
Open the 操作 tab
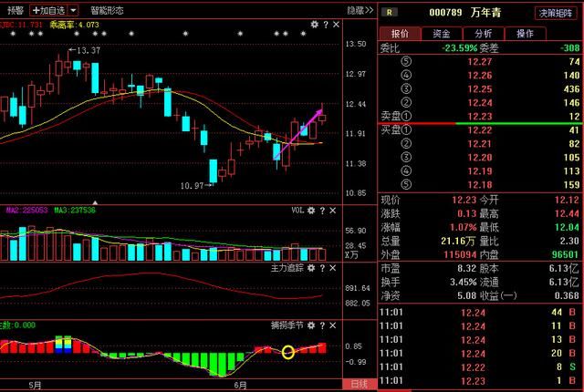526,34
